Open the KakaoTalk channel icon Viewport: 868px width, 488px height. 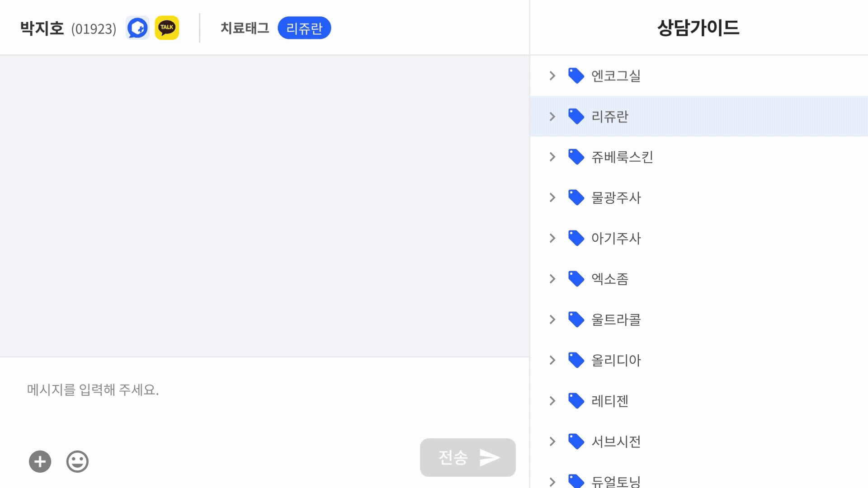click(x=166, y=28)
